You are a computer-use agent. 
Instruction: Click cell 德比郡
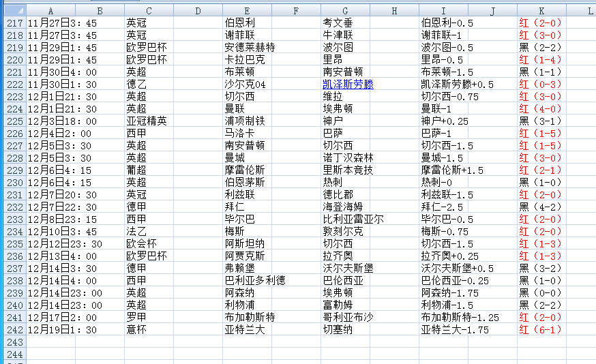point(338,194)
